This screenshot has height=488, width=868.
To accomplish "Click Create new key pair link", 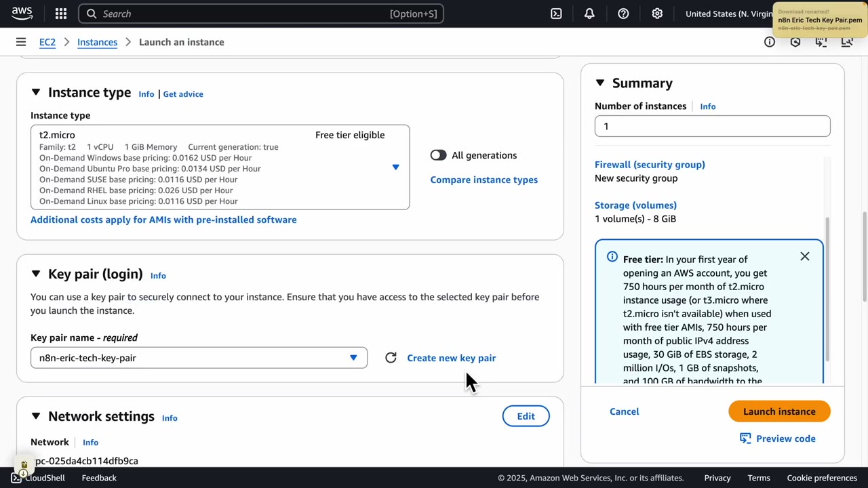I will [451, 358].
